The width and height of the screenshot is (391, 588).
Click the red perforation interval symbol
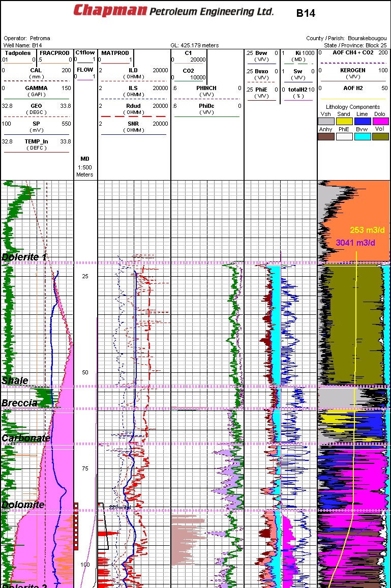point(76,526)
